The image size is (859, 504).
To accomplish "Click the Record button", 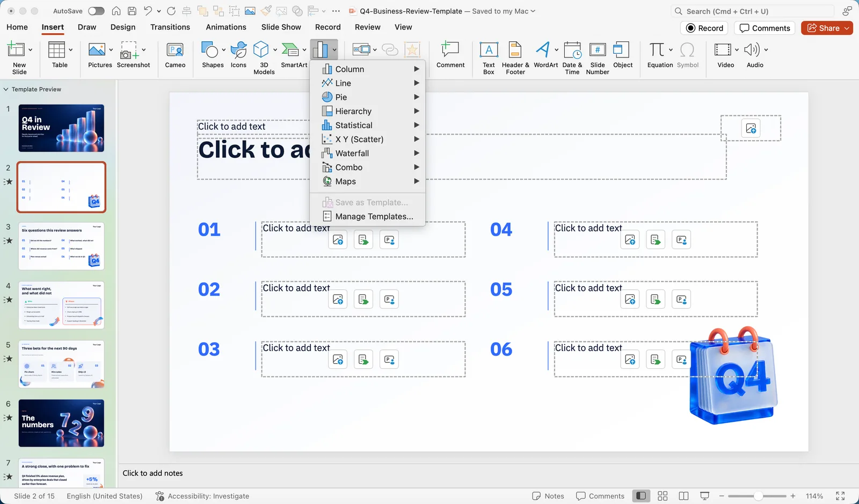I will click(705, 28).
